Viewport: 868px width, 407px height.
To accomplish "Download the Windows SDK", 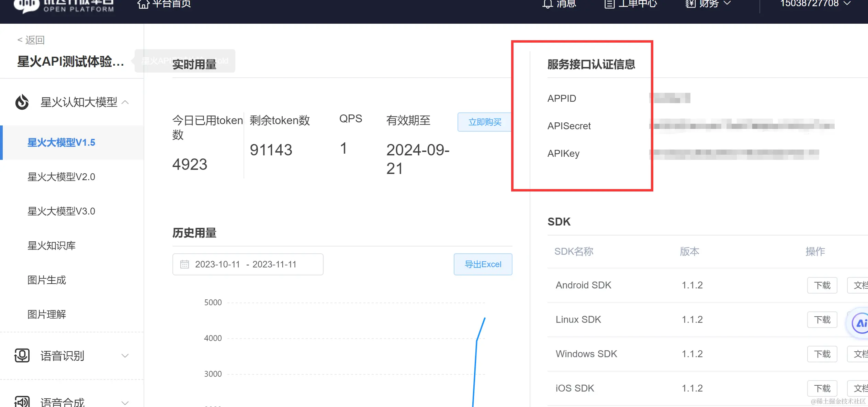I will pos(822,354).
